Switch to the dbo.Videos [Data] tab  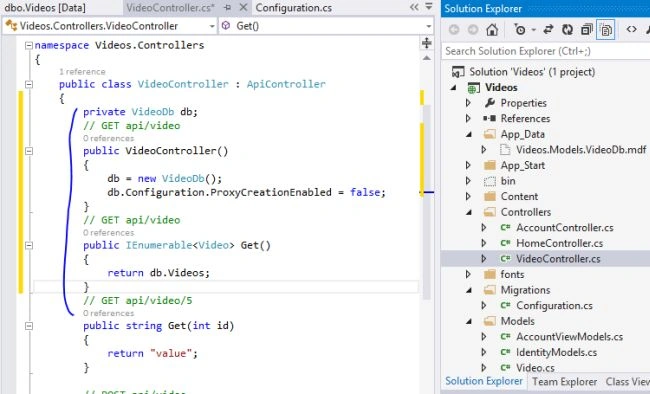(x=45, y=8)
